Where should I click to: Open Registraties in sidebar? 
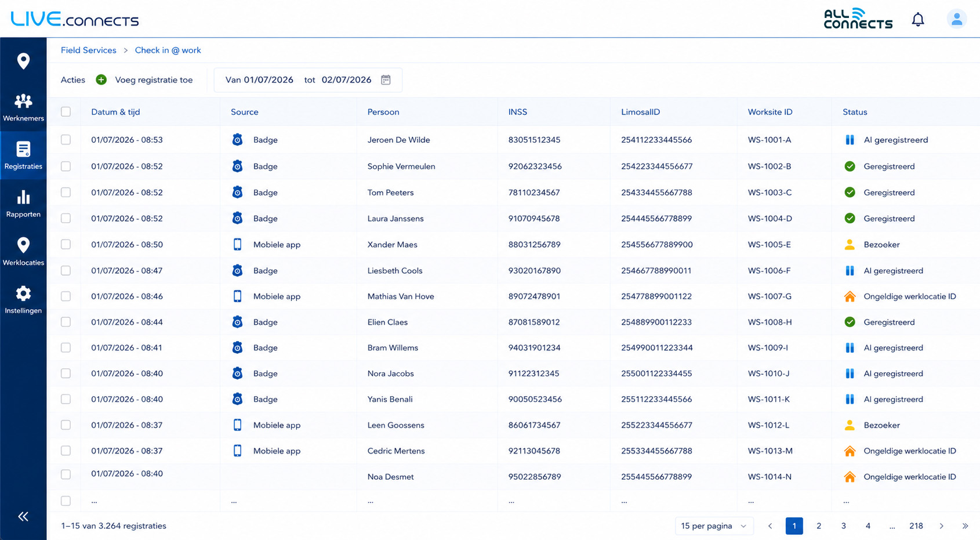(23, 155)
